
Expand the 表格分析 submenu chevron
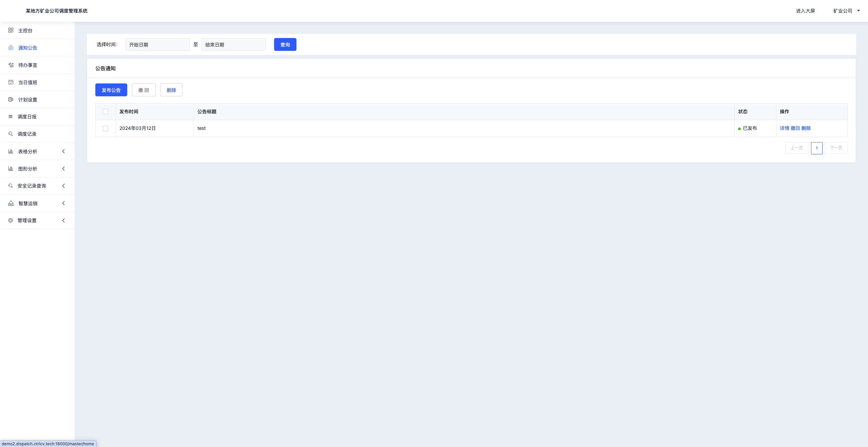[63, 151]
